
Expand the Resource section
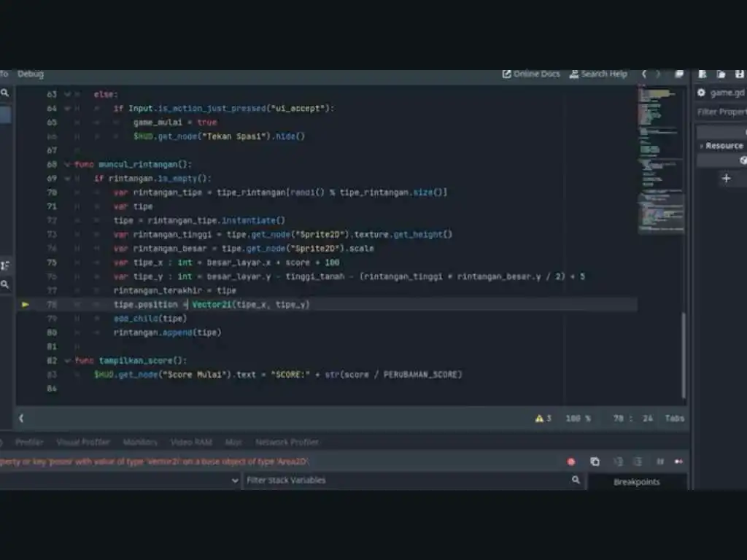coord(721,146)
